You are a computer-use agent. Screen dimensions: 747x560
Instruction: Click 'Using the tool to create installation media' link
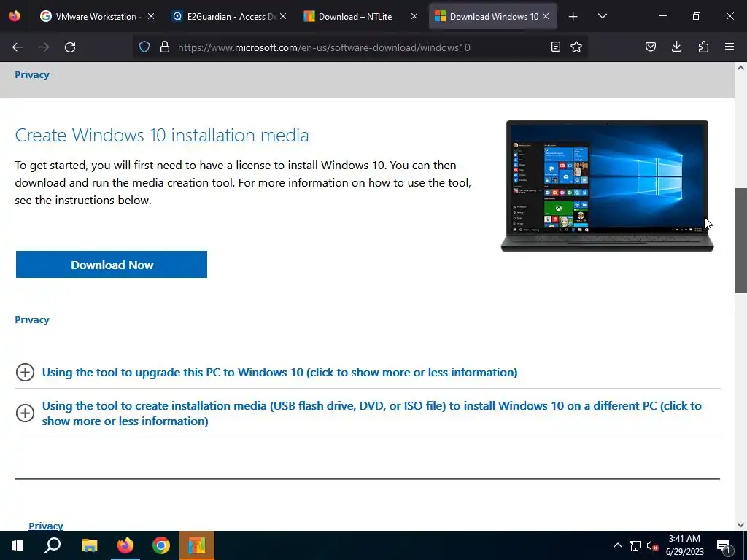371,413
